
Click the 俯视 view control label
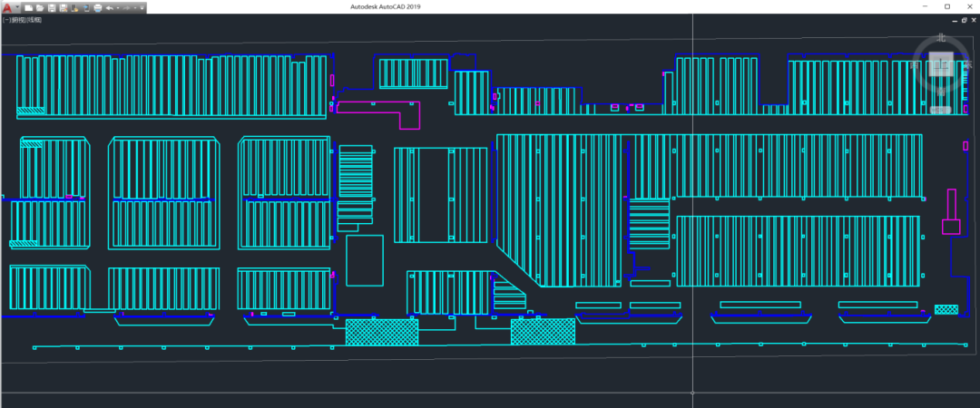click(19, 20)
